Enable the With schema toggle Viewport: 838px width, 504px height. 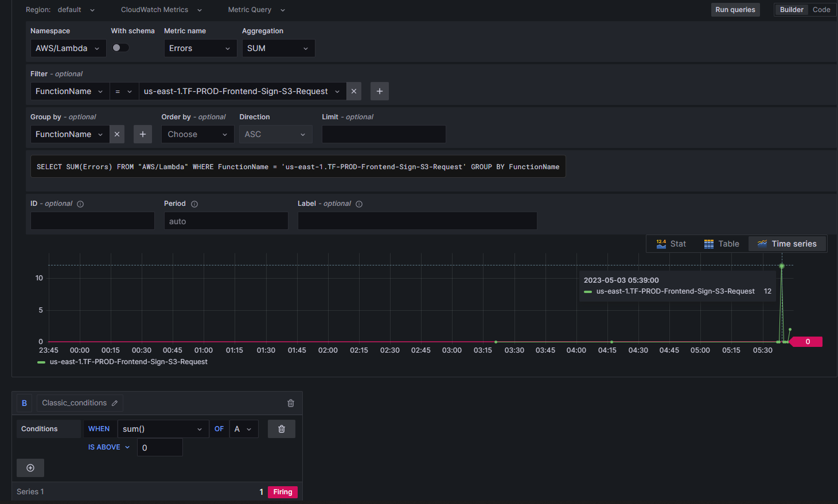click(120, 47)
